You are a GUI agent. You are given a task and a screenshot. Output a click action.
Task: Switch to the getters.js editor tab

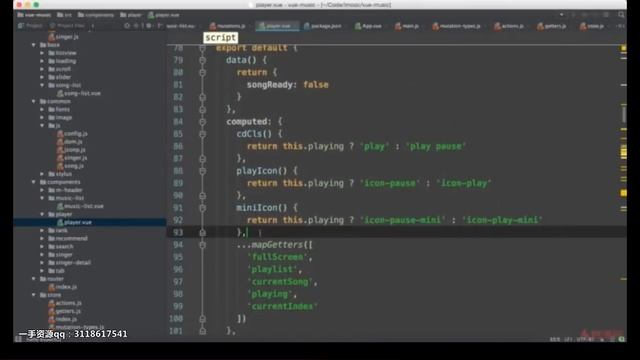pos(551,26)
